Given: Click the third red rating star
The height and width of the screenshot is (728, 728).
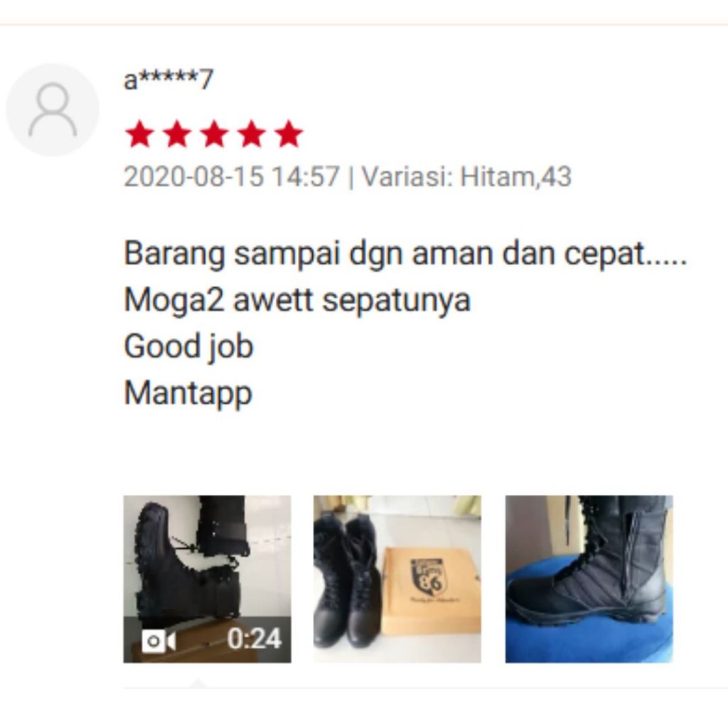Looking at the screenshot, I should coord(214,134).
